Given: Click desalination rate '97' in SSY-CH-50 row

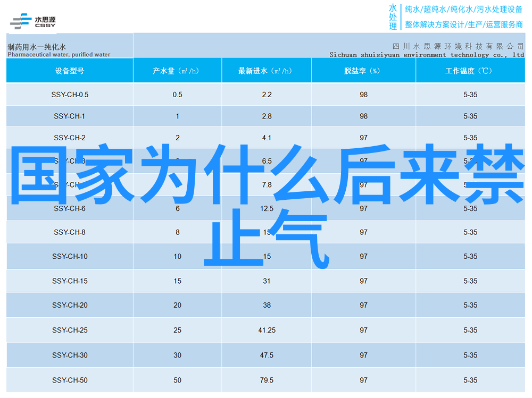Looking at the screenshot, I should tap(364, 380).
